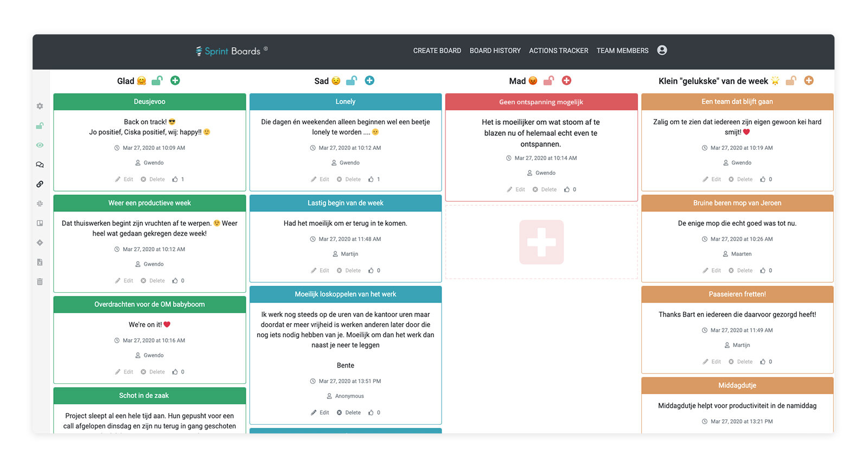Click the Slack integration icon in the sidebar
Screen dimensions: 868x467
click(x=40, y=204)
